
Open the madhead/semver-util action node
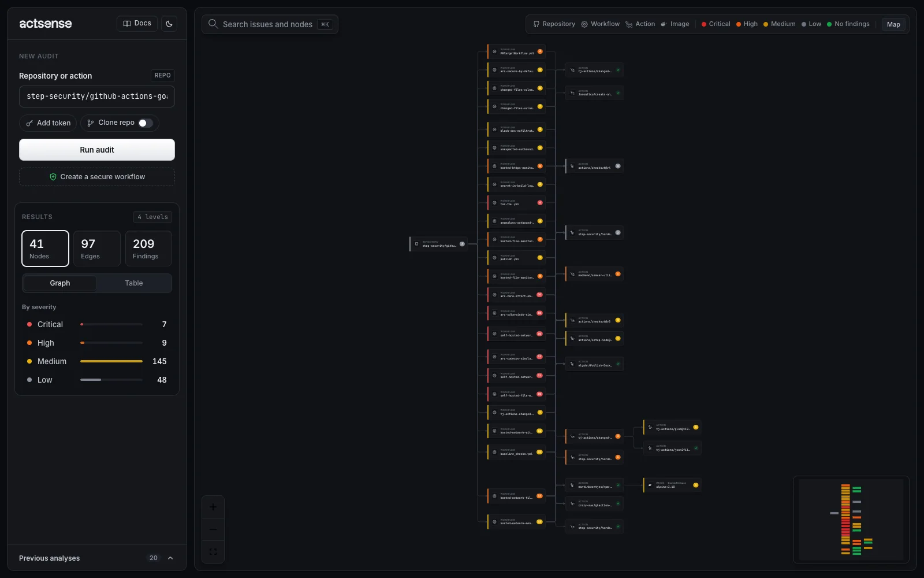594,274
